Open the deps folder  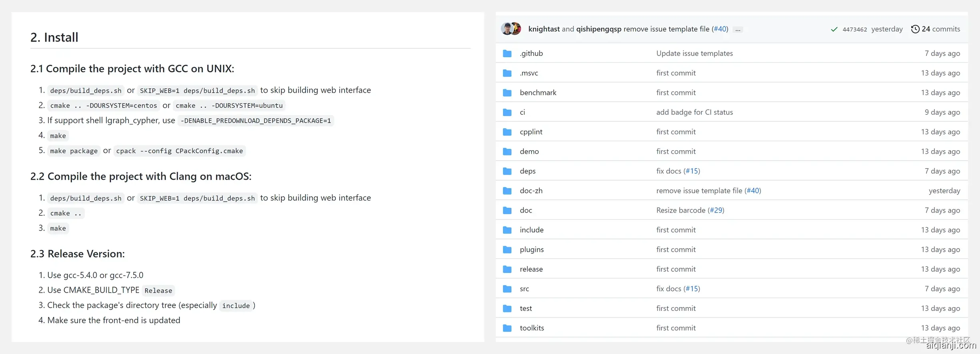tap(527, 171)
